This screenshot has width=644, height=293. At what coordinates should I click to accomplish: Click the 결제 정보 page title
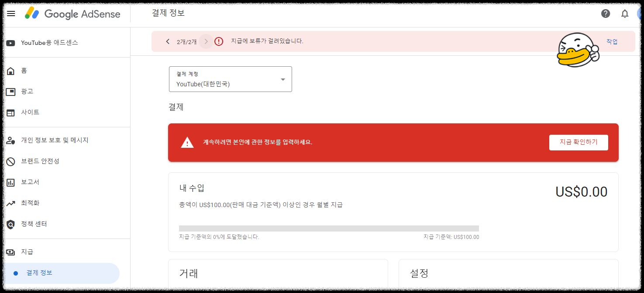[168, 13]
